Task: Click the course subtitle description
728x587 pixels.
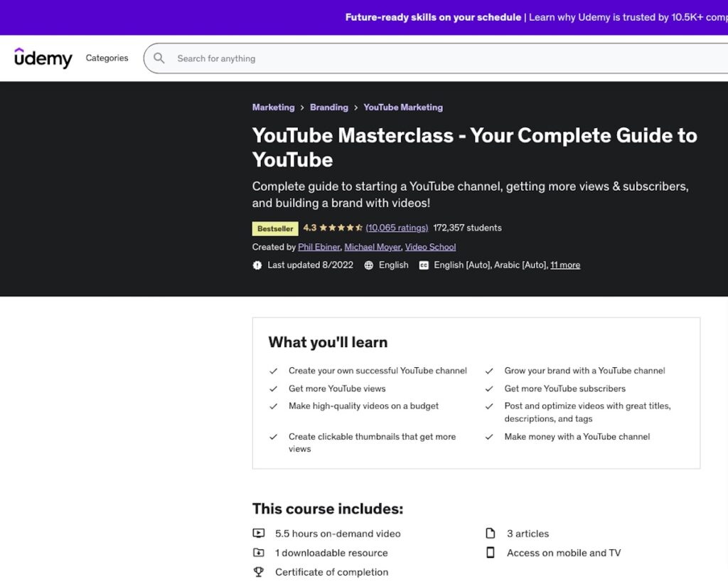Action: click(x=471, y=194)
